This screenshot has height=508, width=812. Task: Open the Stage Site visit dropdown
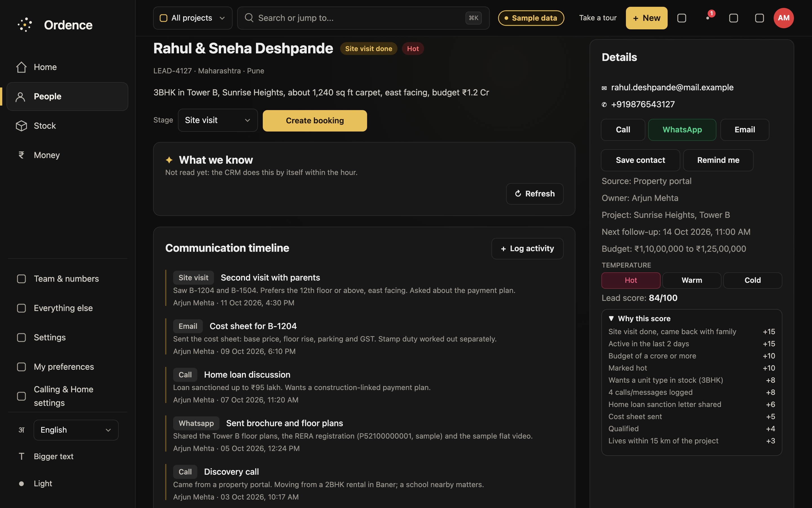(x=218, y=120)
